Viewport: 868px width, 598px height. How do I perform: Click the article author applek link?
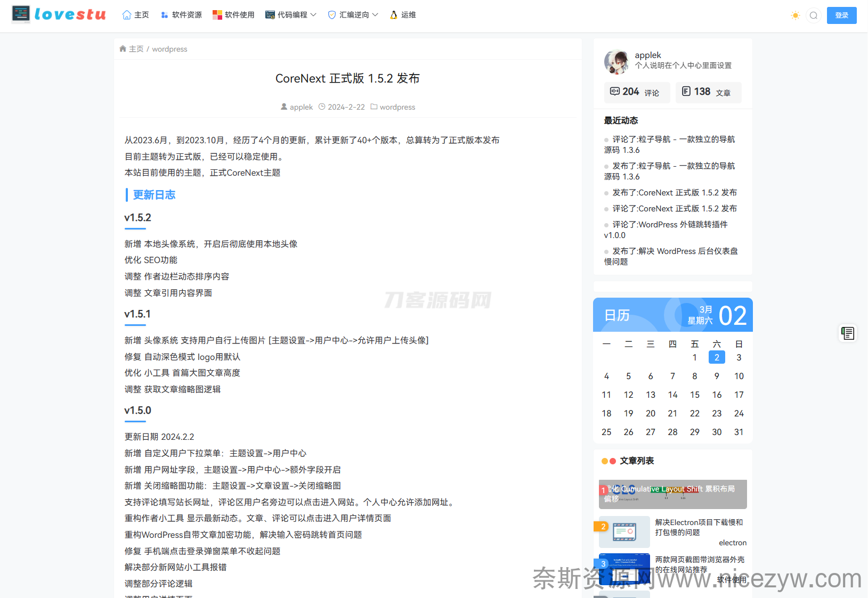click(x=301, y=107)
